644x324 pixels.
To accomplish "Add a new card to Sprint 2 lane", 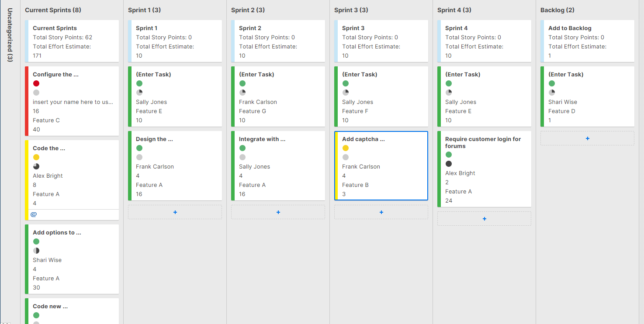I will coord(278,212).
